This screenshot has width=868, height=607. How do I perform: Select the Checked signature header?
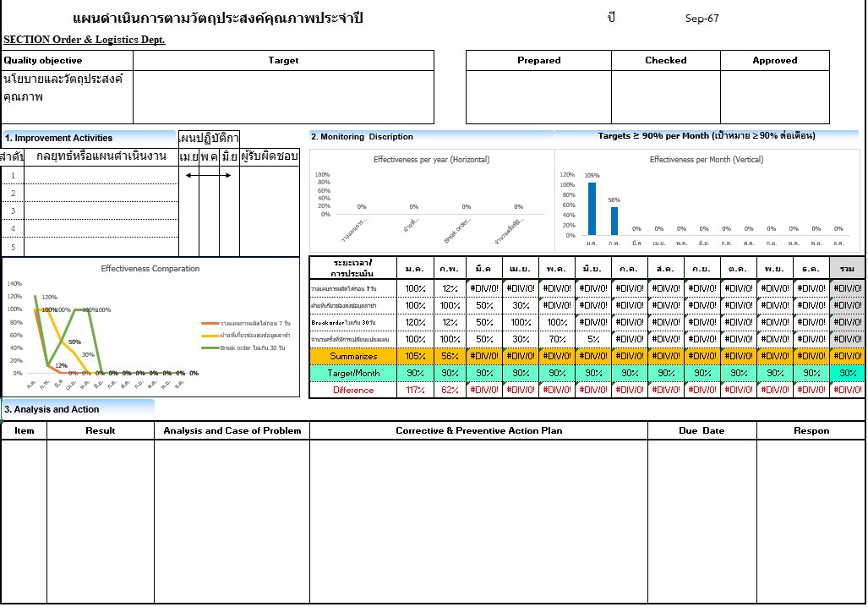pyautogui.click(x=665, y=60)
